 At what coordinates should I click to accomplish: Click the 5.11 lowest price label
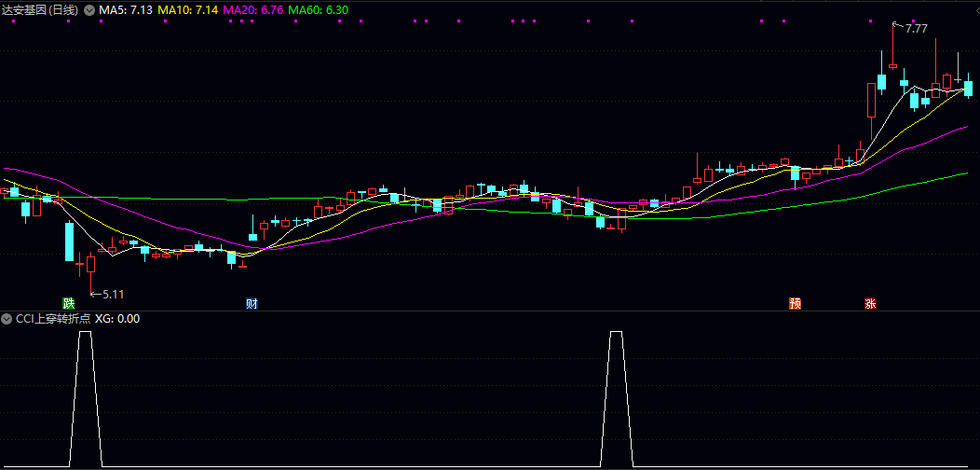pyautogui.click(x=113, y=294)
